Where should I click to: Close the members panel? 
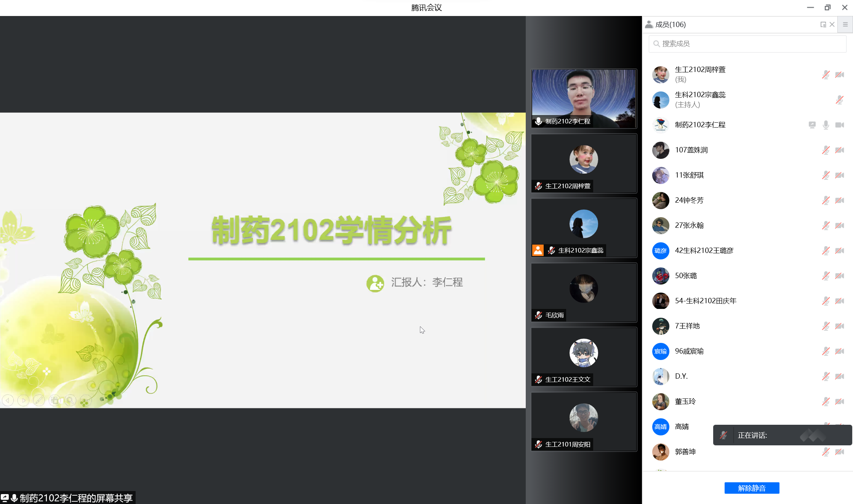pos(832,24)
